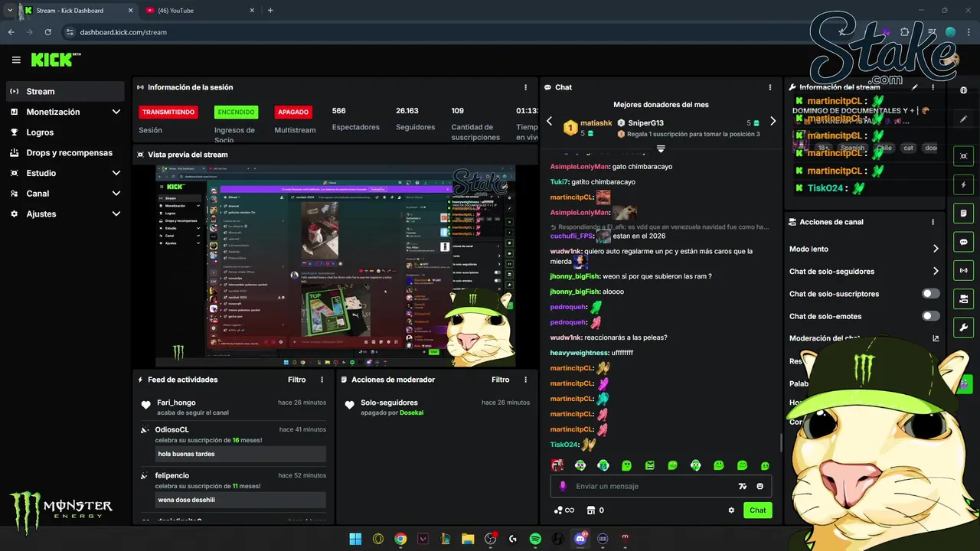Open the Acciones de moderador three-dot menu
This screenshot has height=551, width=980.
(x=525, y=380)
